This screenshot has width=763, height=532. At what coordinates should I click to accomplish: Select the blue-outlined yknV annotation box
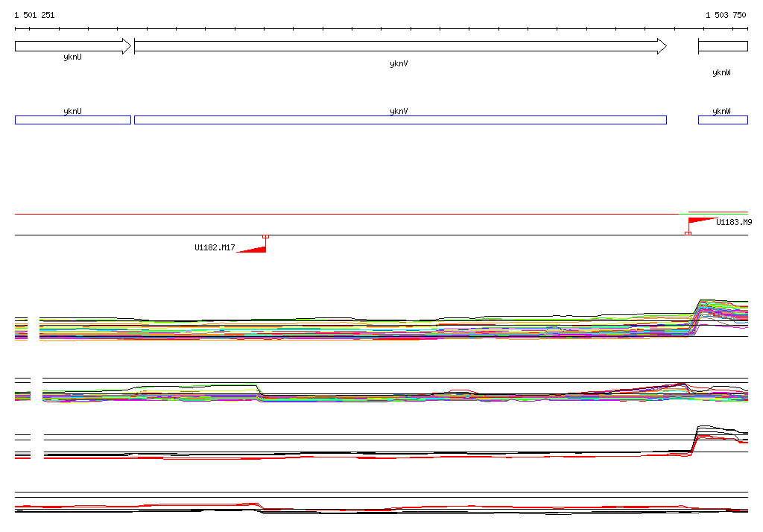tap(399, 120)
